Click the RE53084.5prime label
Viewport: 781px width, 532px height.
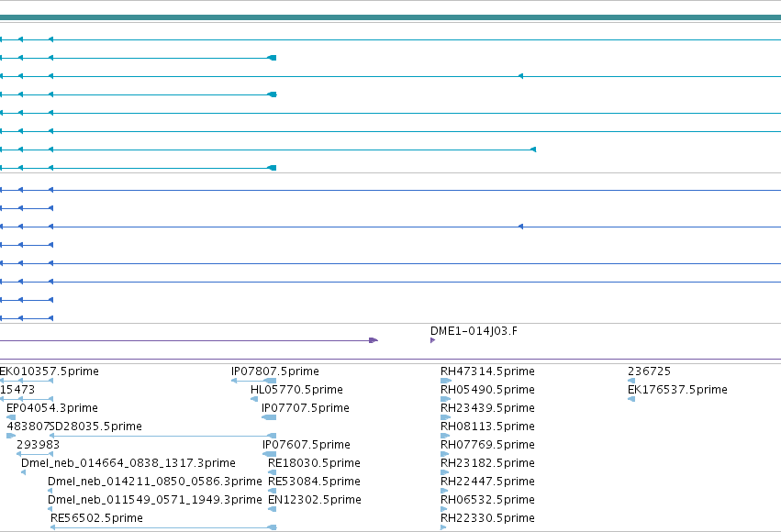coord(314,482)
